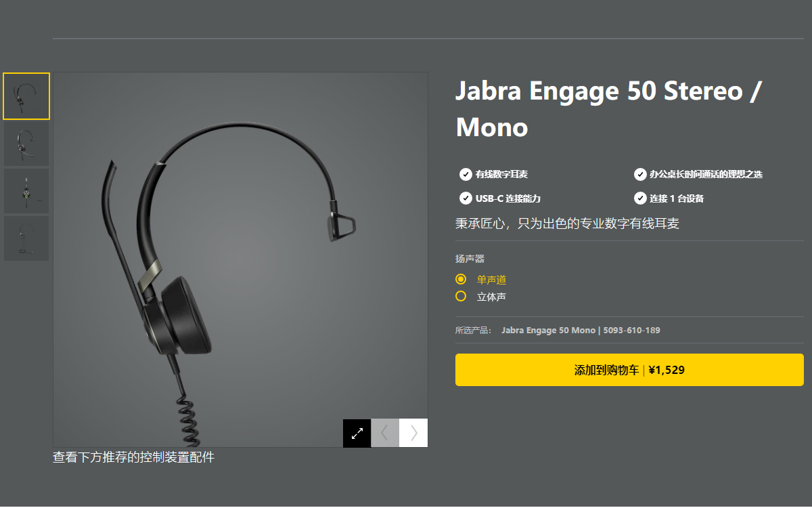Open fullscreen image view with expand icon
Screen dimensions: 812x508
point(357,433)
